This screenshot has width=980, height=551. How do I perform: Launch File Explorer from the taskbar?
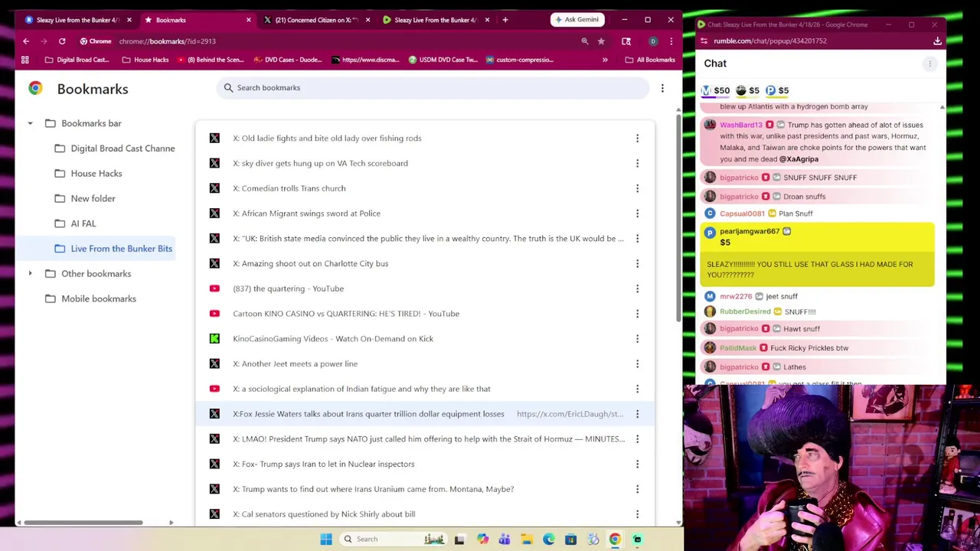tap(527, 540)
